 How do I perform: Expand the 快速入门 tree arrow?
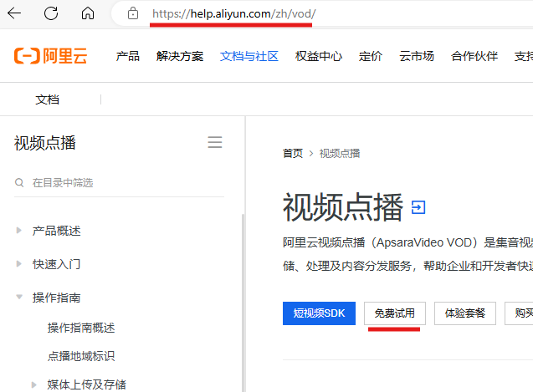tap(19, 264)
